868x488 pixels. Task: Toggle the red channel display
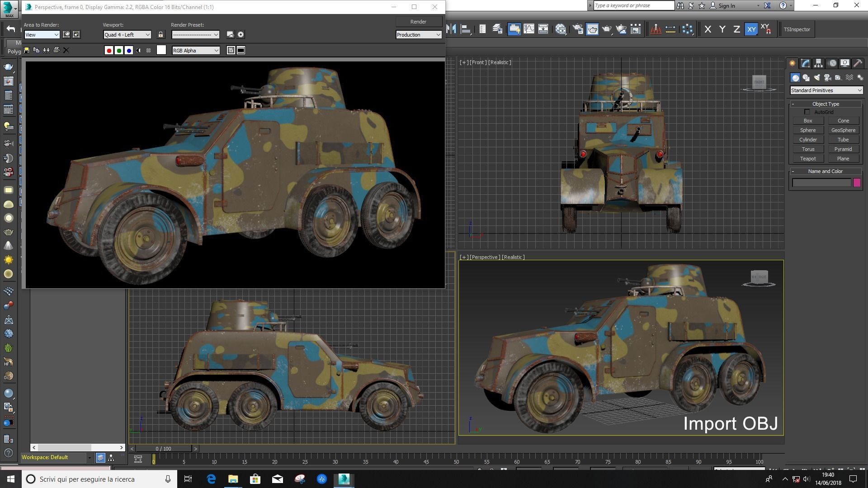108,51
